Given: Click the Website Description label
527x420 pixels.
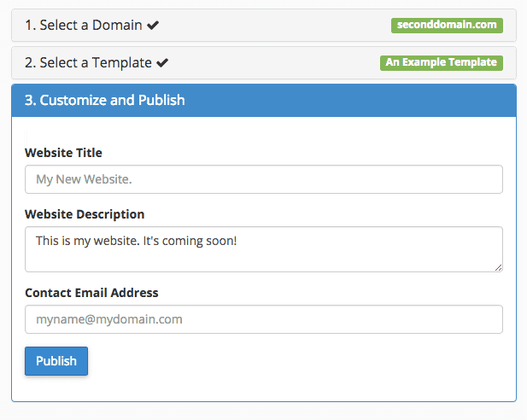Looking at the screenshot, I should point(85,214).
